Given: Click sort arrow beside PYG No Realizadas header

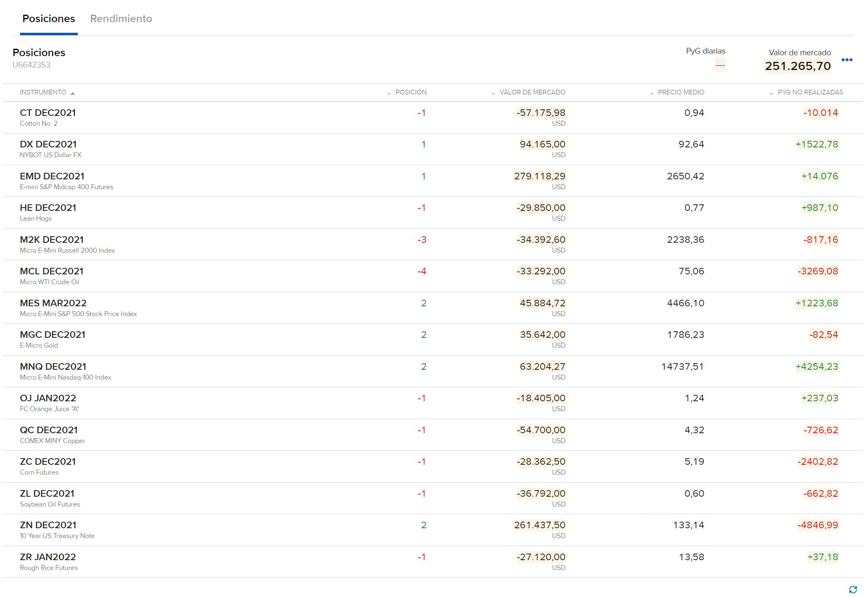Looking at the screenshot, I should pyautogui.click(x=771, y=93).
